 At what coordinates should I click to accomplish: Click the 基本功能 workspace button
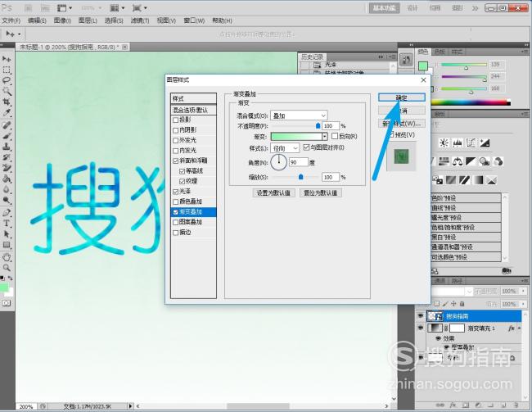[385, 8]
